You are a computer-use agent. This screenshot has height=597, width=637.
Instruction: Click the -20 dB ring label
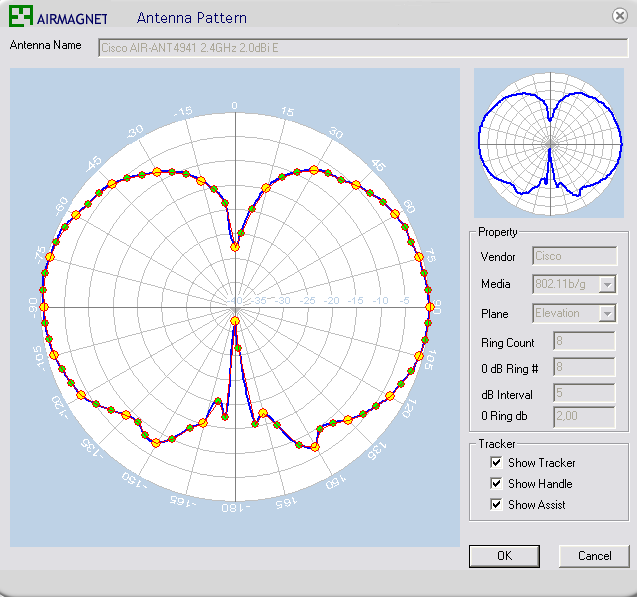click(332, 301)
